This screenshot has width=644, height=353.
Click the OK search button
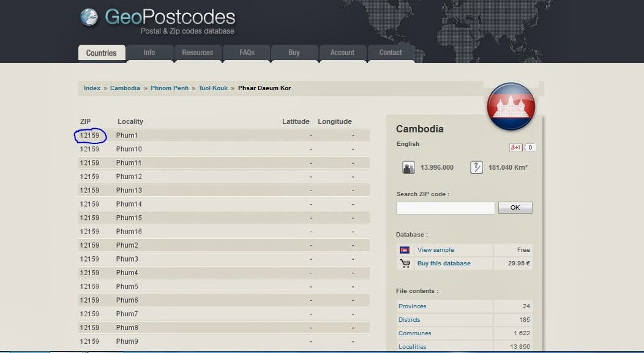pyautogui.click(x=515, y=208)
